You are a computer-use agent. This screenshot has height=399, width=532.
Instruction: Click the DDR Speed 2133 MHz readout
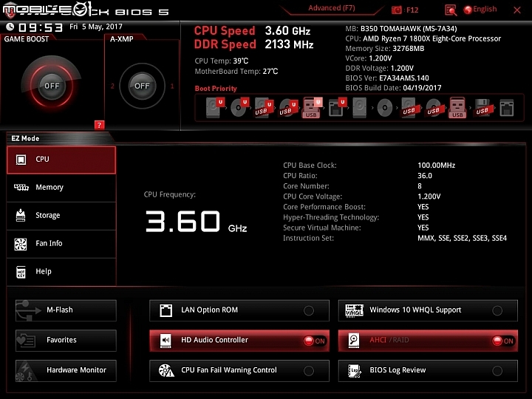[253, 44]
